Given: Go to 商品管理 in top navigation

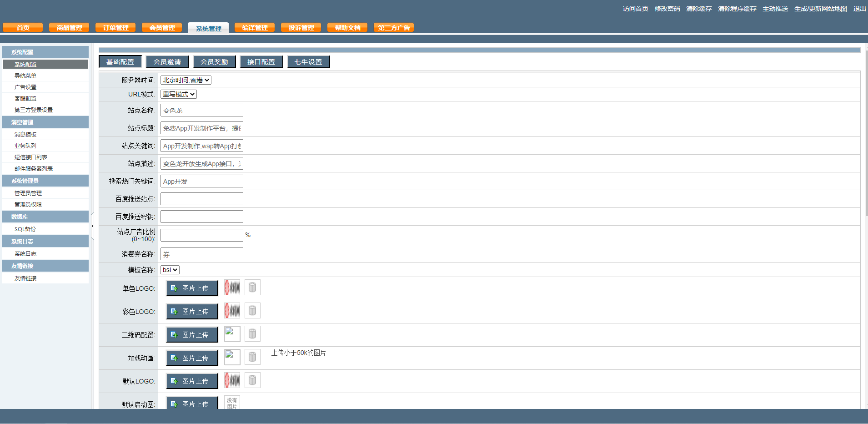Looking at the screenshot, I should 69,28.
